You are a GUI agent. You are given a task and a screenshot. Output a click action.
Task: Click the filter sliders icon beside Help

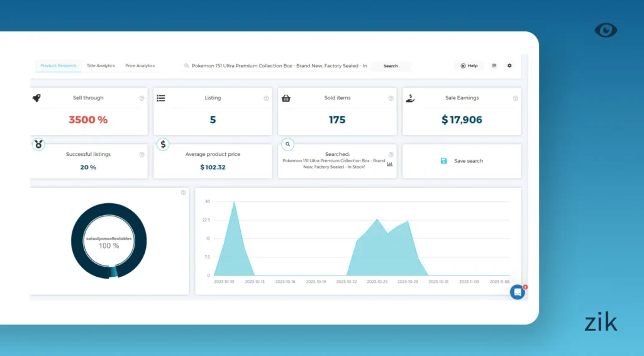pyautogui.click(x=494, y=65)
